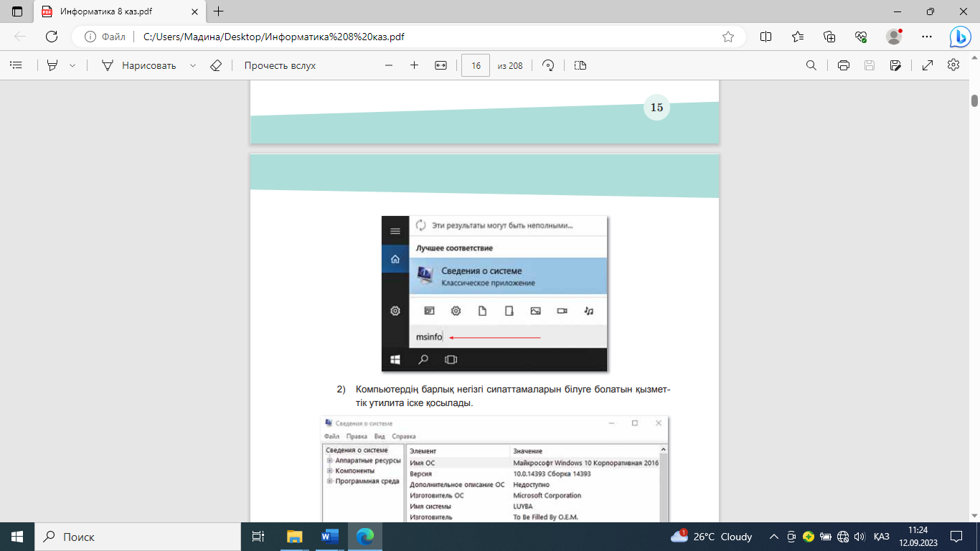Rotate the PDF page
Screen dimensions: 980x551
(x=549, y=65)
